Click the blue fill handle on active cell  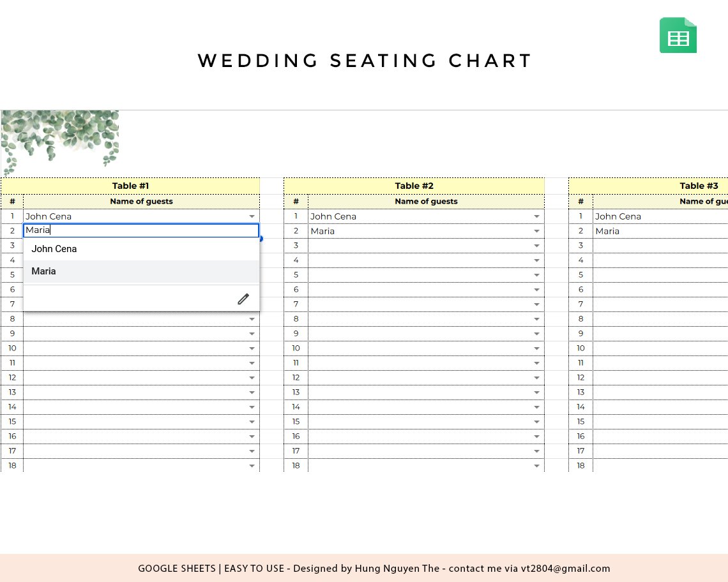pos(261,239)
